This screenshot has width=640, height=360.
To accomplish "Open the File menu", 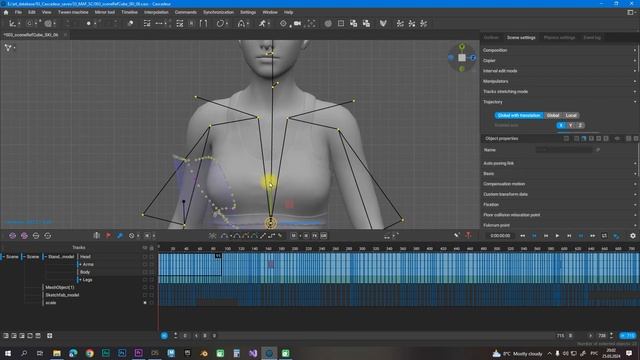I will tap(18, 12).
